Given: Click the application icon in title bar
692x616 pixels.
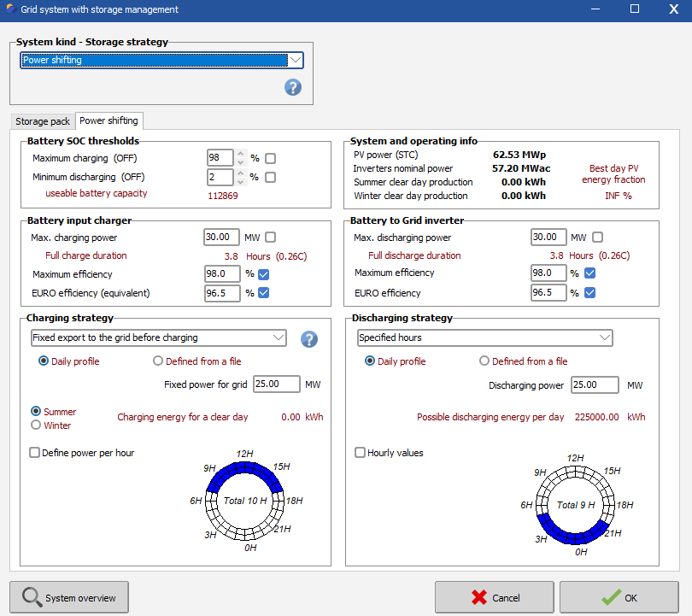Looking at the screenshot, I should [x=10, y=9].
